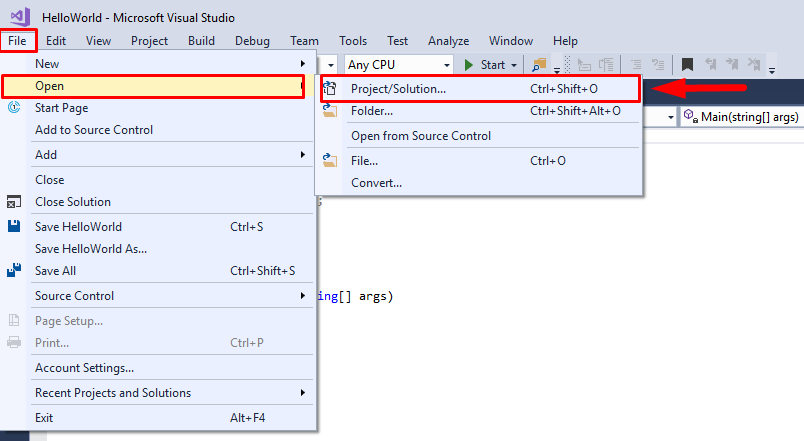The height and width of the screenshot is (441, 804).
Task: Open the Help menu
Action: (x=566, y=41)
